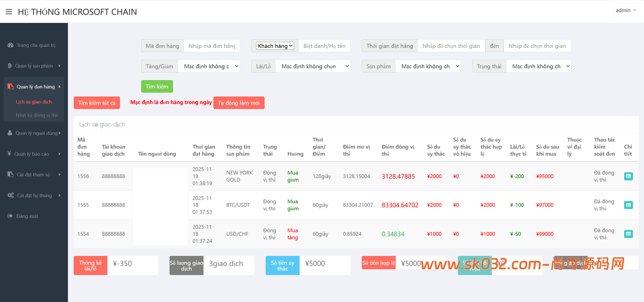This screenshot has height=302, width=644.
Task: Click the Tự động làm mới button
Action: tap(239, 103)
